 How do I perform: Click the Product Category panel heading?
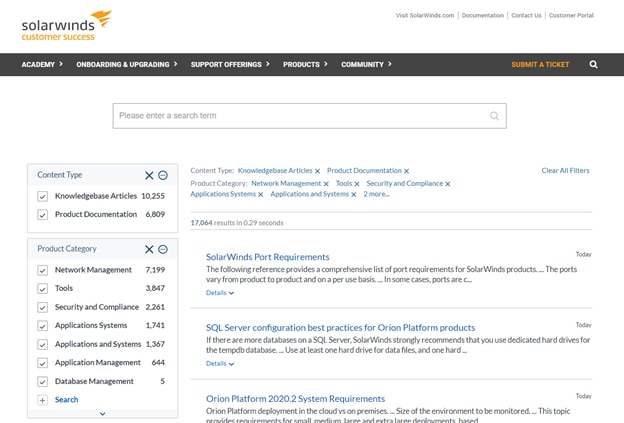pyautogui.click(x=67, y=249)
